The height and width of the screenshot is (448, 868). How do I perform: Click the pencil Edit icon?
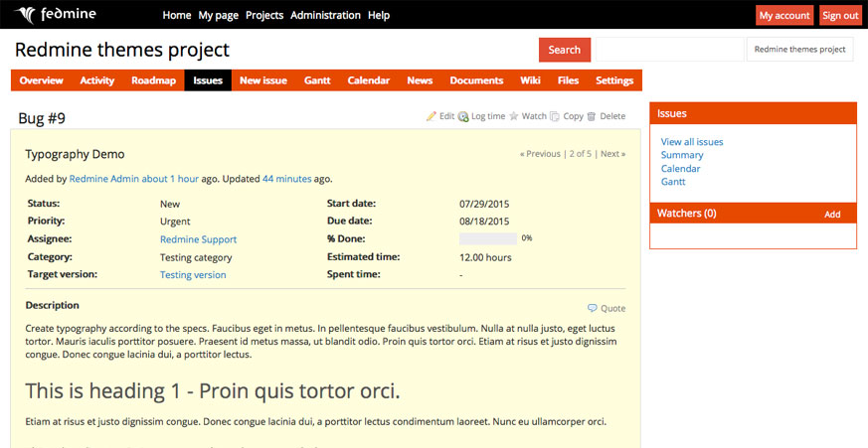[432, 116]
